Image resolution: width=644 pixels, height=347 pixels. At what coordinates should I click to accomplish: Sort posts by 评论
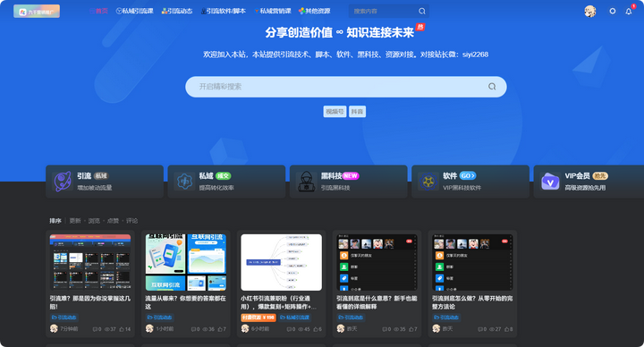point(131,221)
